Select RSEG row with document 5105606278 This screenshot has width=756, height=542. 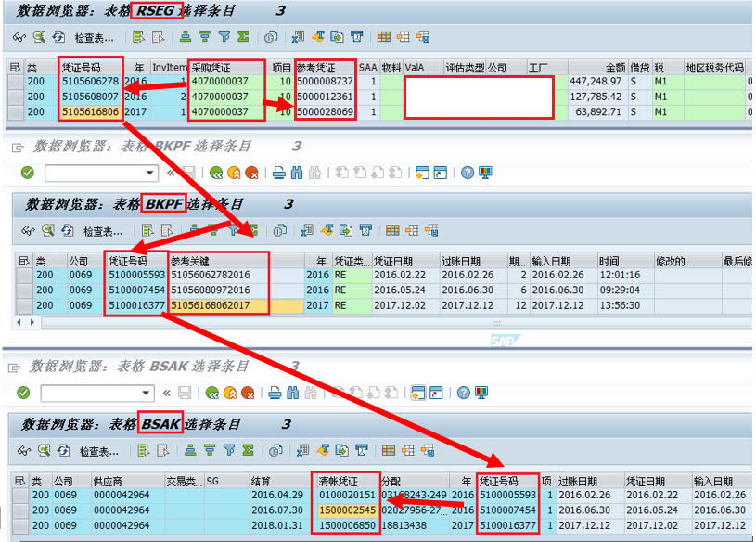(x=16, y=81)
